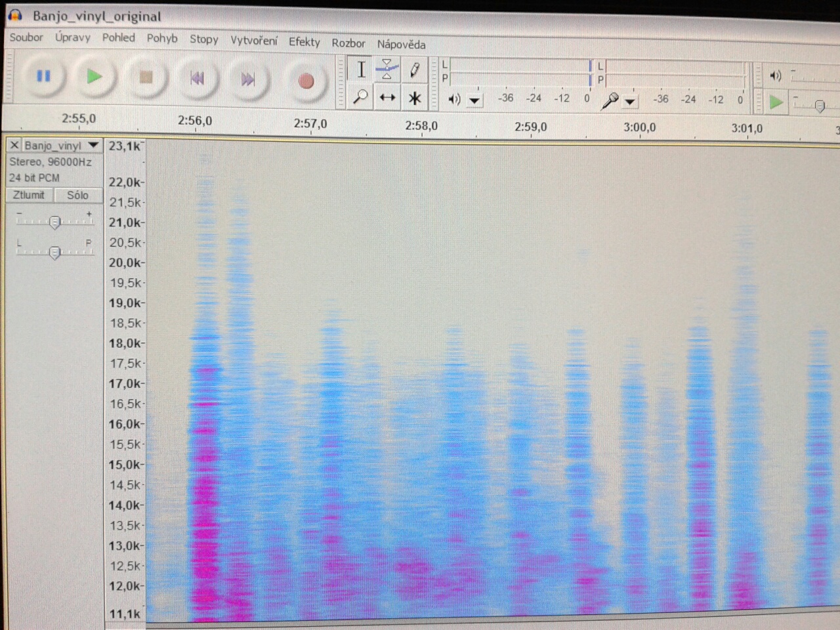Select the magnifier Zoom tool
Viewport: 840px width, 630px height.
(x=360, y=96)
